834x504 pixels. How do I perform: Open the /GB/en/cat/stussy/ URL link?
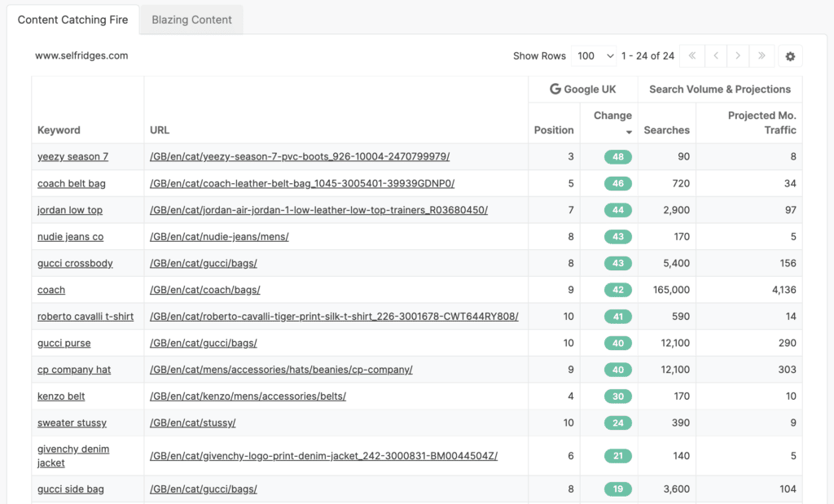coord(192,423)
